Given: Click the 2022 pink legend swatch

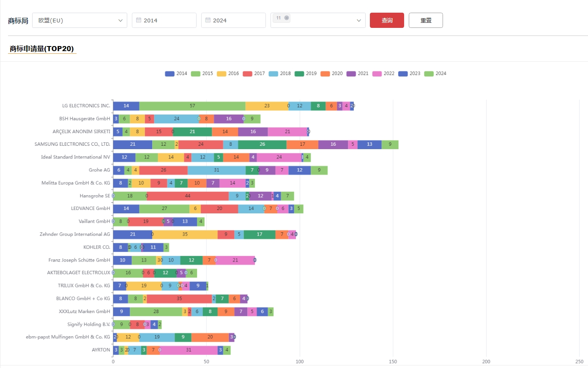Looking at the screenshot, I should (377, 74).
